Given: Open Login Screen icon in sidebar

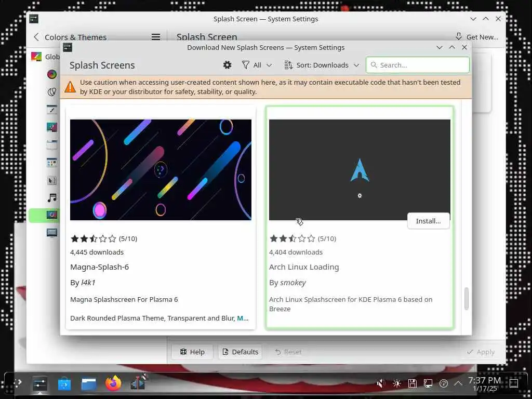Looking at the screenshot, I should [x=52, y=233].
